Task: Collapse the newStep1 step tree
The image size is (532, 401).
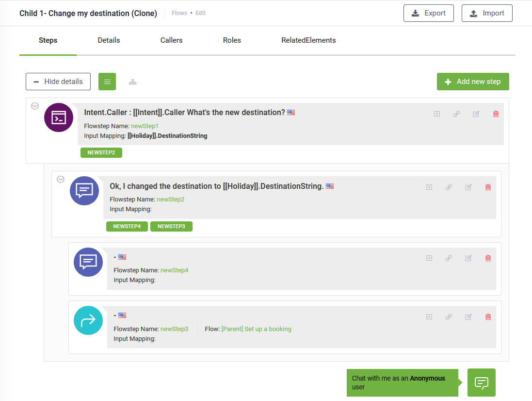Action: tap(35, 106)
